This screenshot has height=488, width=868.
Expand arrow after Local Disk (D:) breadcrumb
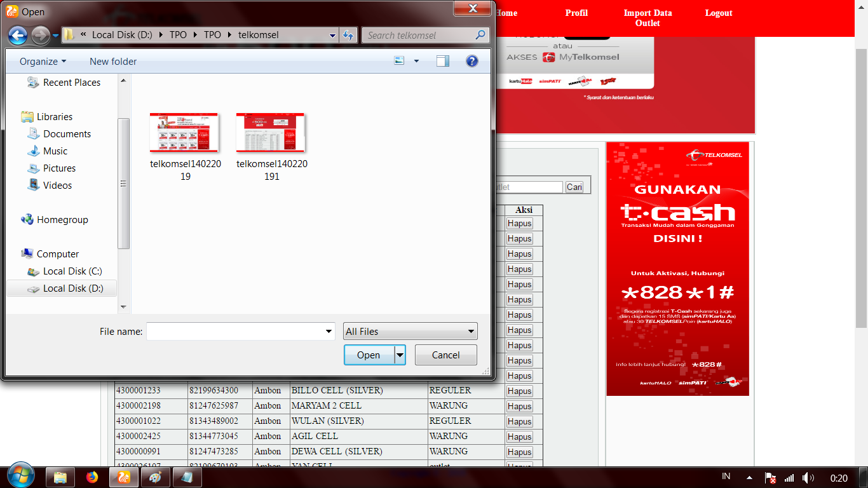pos(161,35)
